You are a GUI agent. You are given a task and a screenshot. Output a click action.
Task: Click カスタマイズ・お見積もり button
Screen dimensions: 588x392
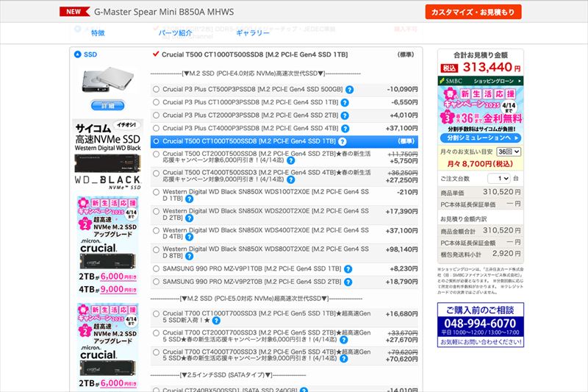(473, 12)
